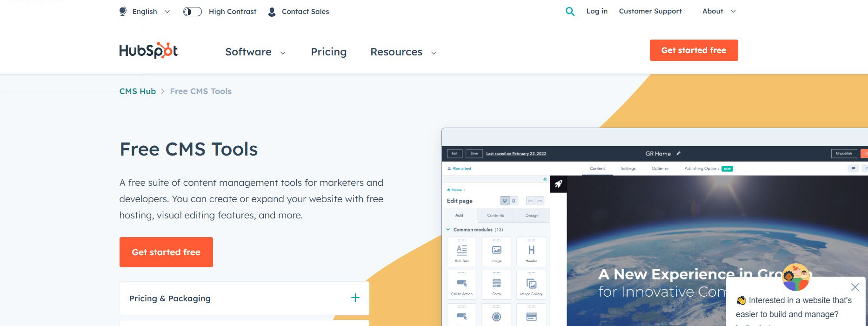Click the Unpublish button in the editor
The image size is (868, 326).
844,153
